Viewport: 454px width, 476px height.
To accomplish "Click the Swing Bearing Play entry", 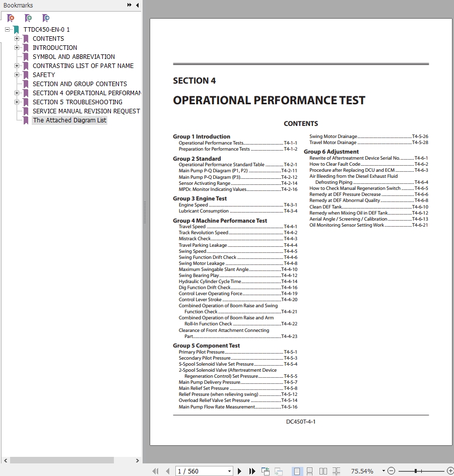I will pyautogui.click(x=238, y=276).
